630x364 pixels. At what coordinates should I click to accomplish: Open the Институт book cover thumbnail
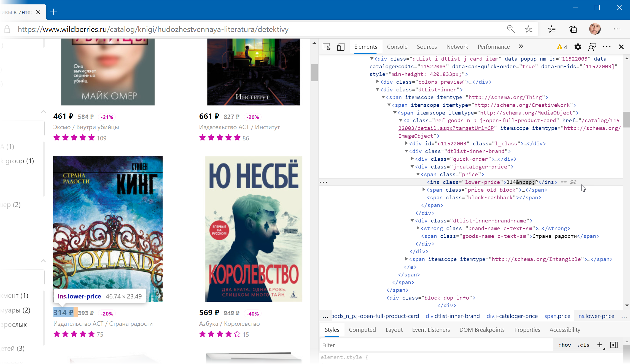(254, 72)
